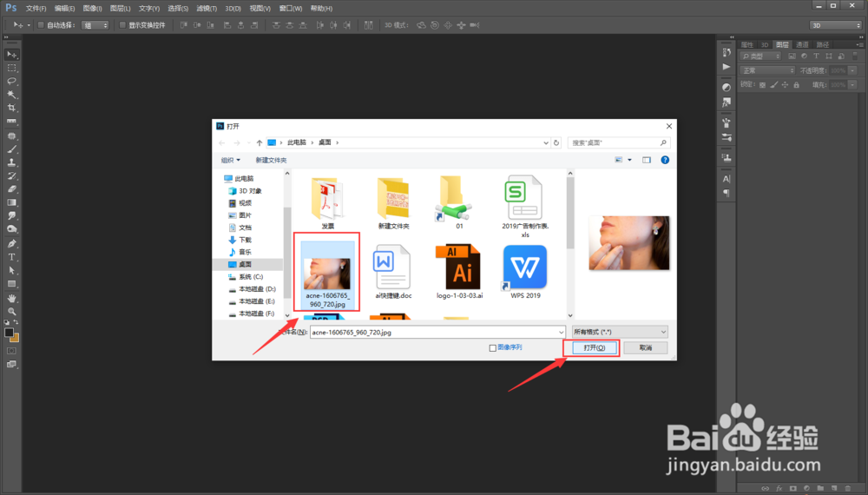Open the Styles fx panel icon
868x495 pixels.
[727, 102]
